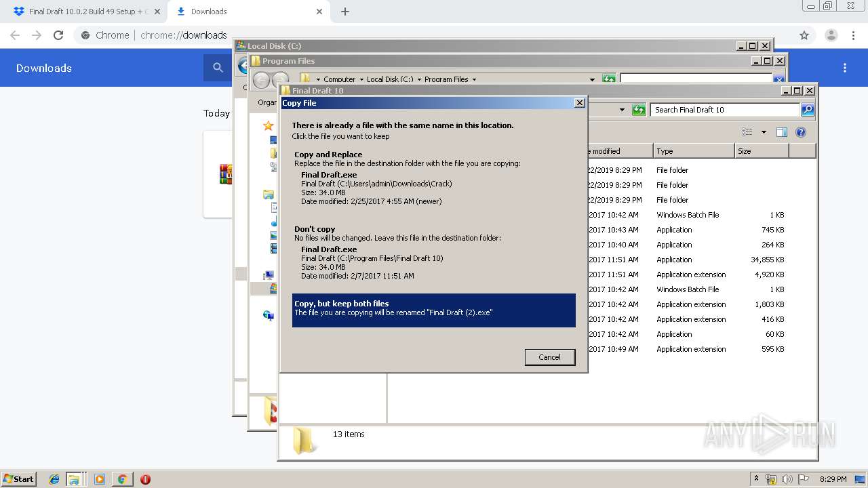Go back in Chrome

(x=15, y=35)
